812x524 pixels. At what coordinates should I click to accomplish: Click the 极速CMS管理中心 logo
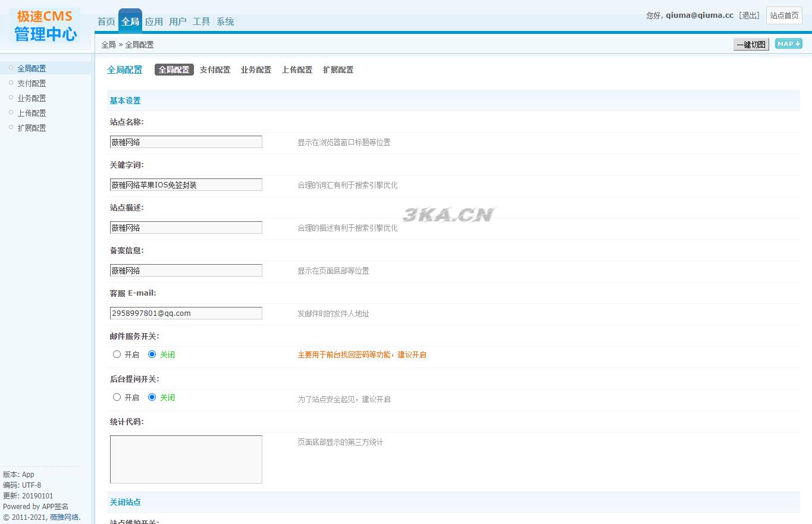tap(45, 26)
